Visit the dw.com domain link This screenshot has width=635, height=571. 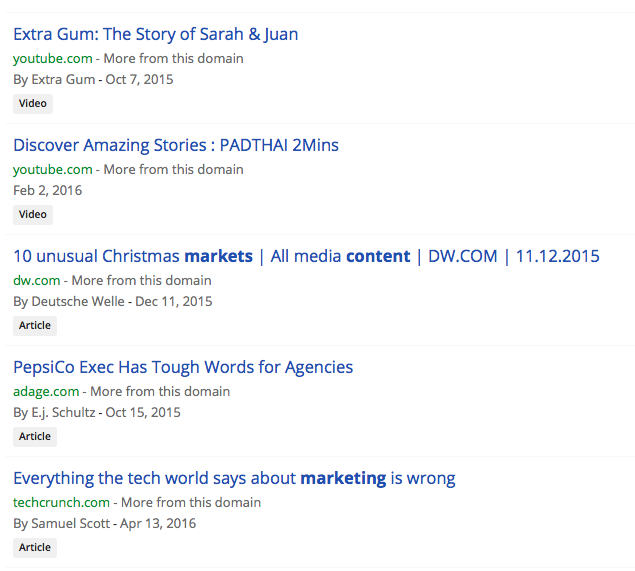(x=36, y=280)
